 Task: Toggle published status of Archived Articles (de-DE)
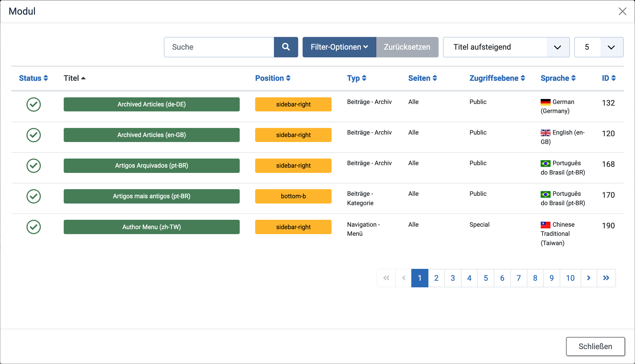click(x=34, y=105)
